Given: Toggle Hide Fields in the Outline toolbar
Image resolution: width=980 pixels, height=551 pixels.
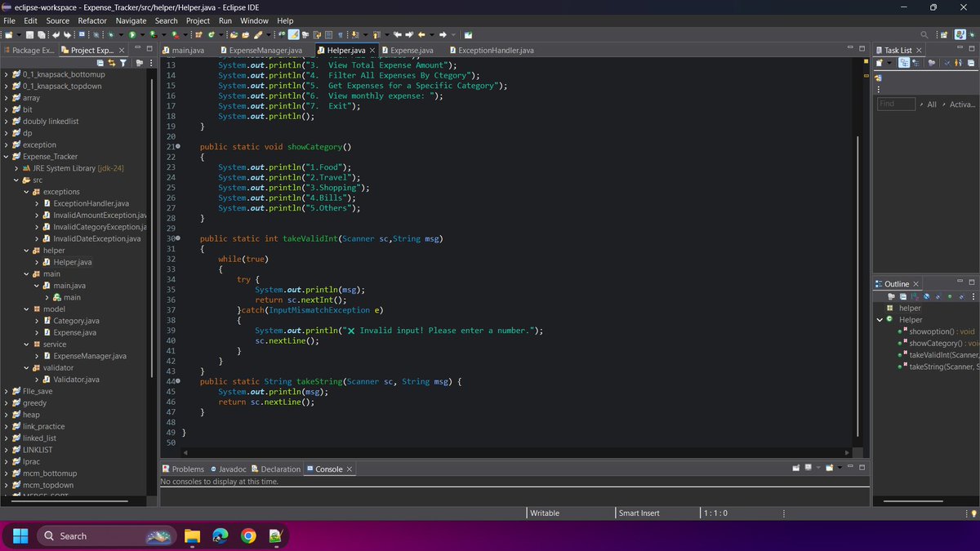Looking at the screenshot, I should [927, 296].
